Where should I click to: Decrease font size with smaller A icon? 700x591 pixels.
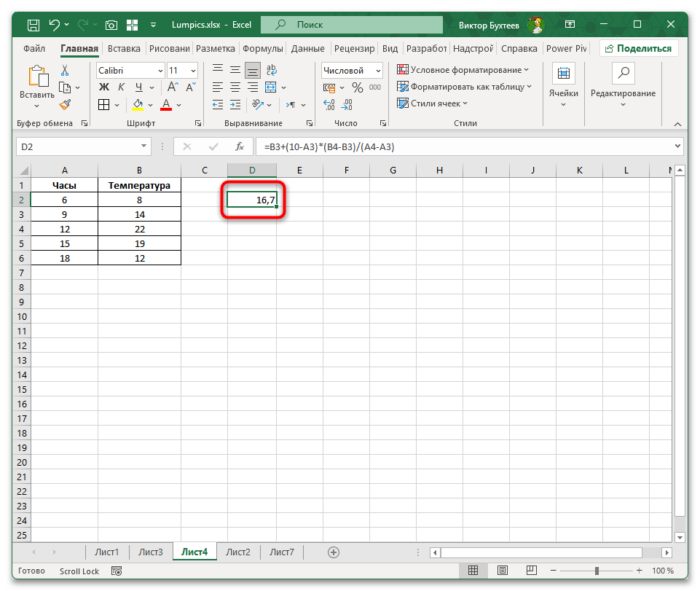tap(191, 87)
